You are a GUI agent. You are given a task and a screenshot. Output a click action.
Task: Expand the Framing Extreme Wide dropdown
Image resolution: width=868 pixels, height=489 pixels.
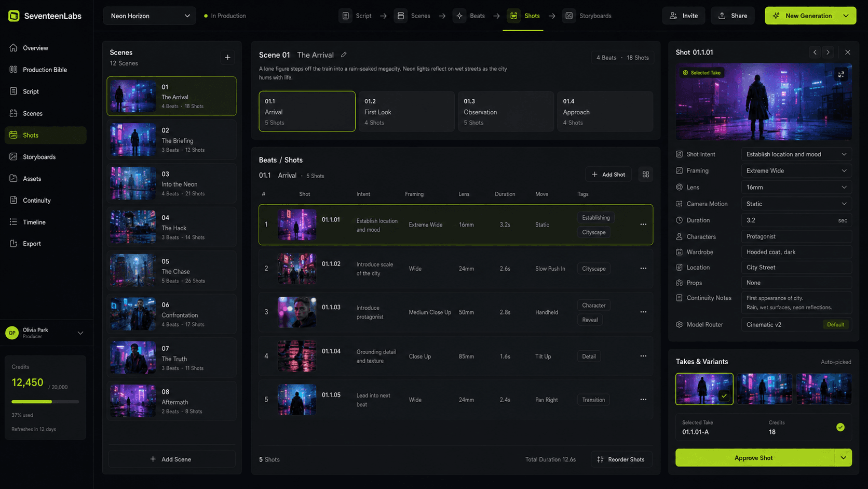click(796, 170)
